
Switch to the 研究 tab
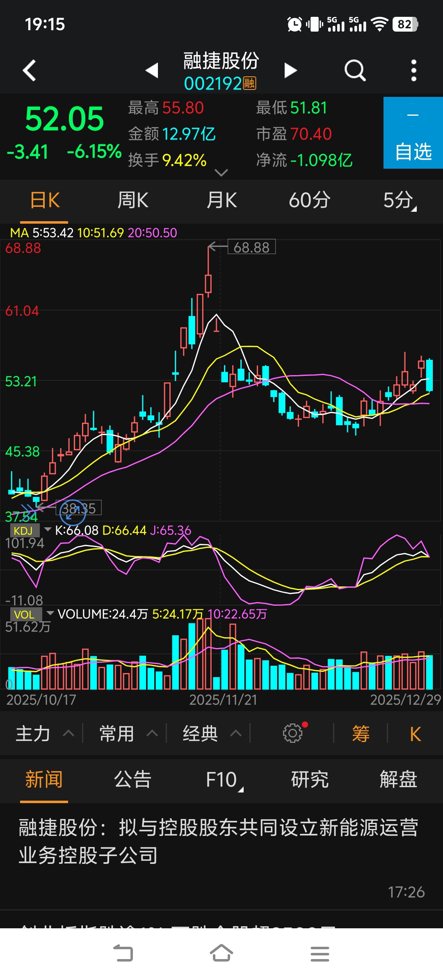[310, 779]
